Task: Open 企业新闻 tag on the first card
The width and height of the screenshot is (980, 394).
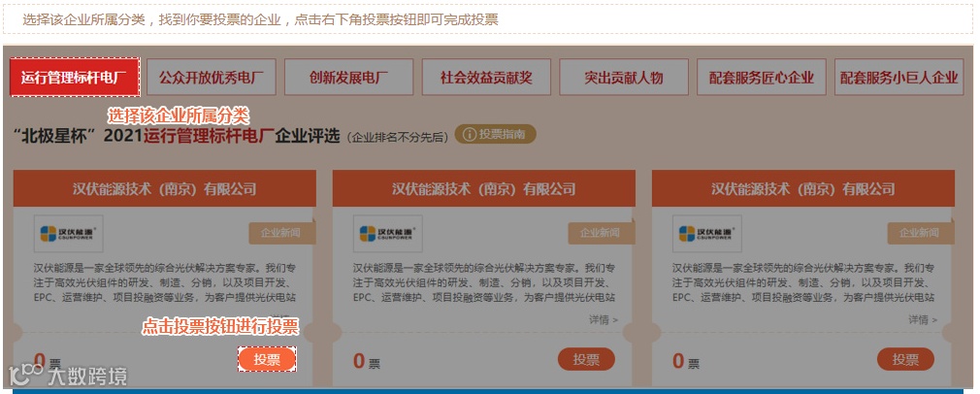Action: 282,233
